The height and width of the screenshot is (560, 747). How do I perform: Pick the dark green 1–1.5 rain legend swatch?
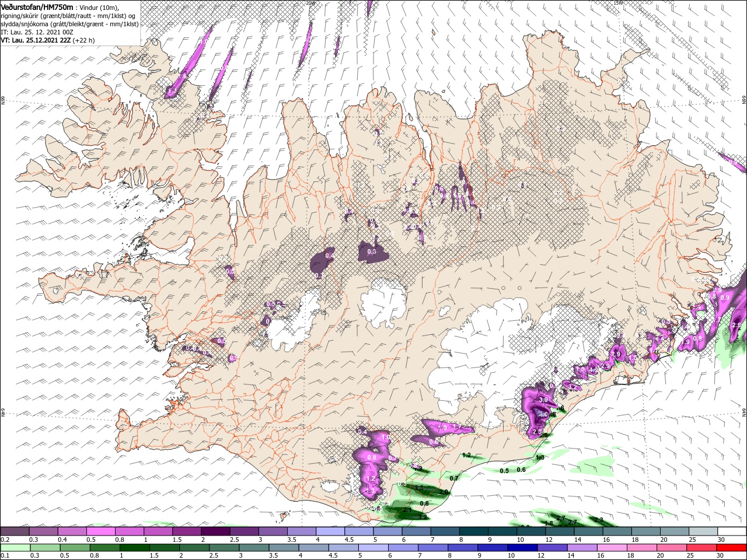click(x=134, y=548)
